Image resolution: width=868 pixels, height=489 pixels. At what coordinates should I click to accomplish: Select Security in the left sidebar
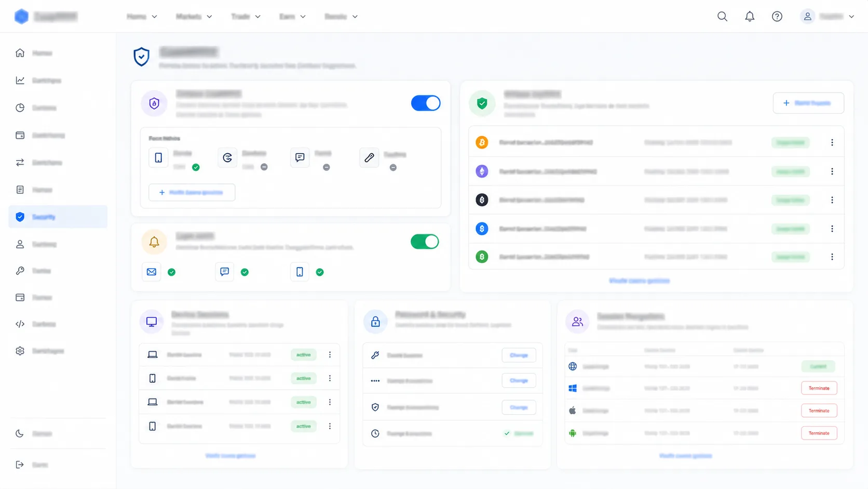point(58,217)
